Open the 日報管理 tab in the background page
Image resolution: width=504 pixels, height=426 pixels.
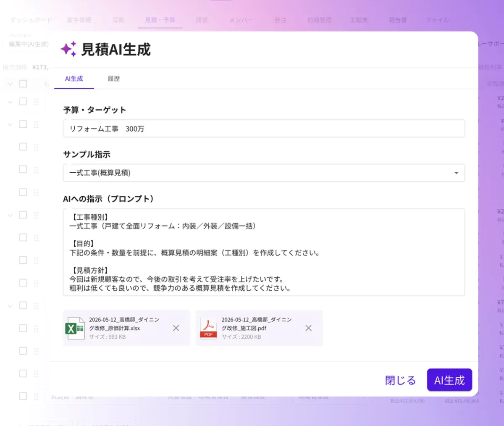[320, 20]
